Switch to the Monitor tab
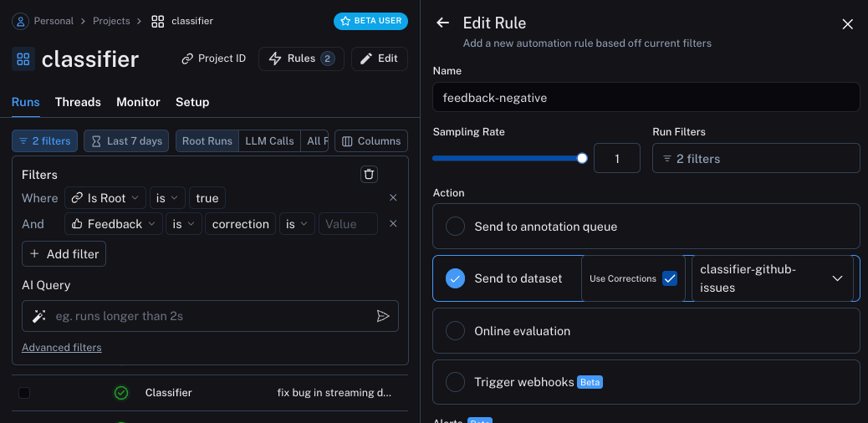Screen dimensions: 868x423 138,102
